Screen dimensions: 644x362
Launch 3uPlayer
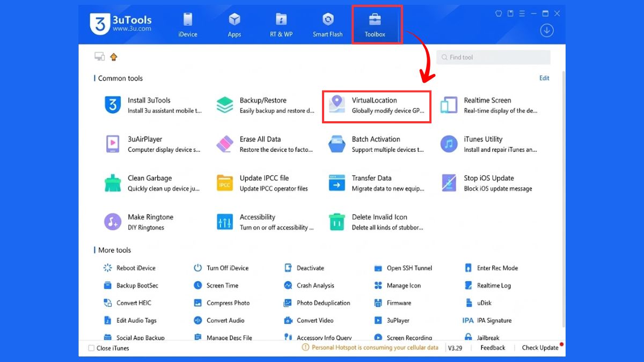coord(391,321)
